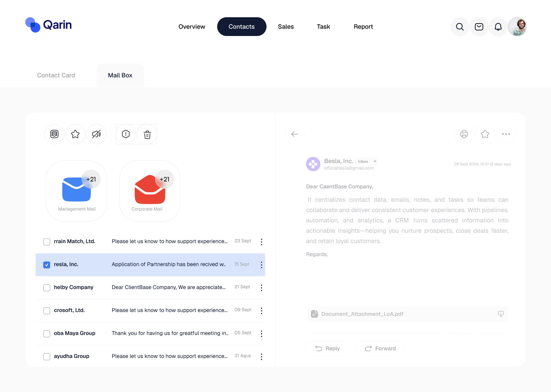551x392 pixels.
Task: Open the mail envelope icon in header
Action: click(x=479, y=27)
